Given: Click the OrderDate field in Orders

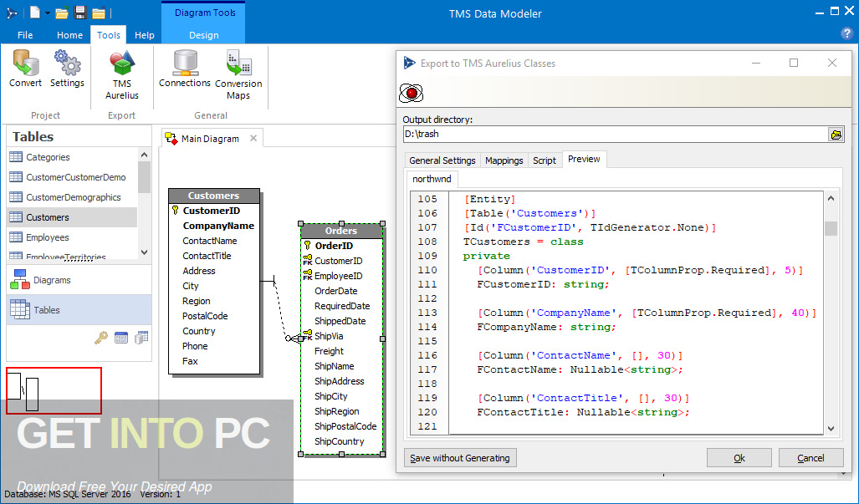Looking at the screenshot, I should click(x=335, y=291).
